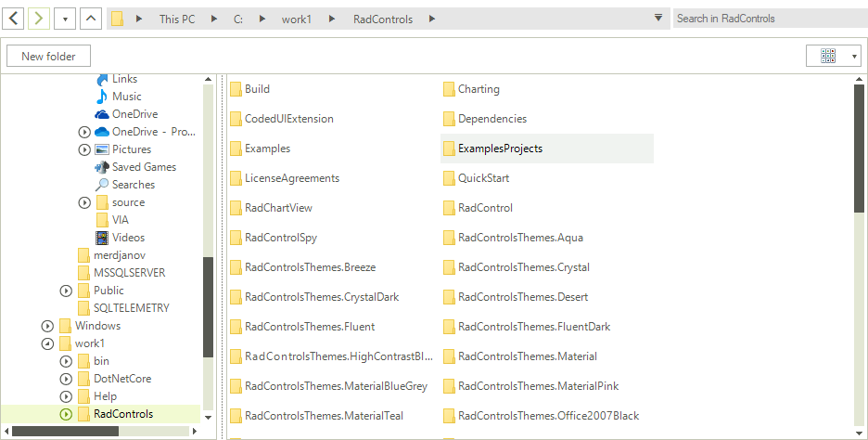Viewport: 868px width, 440px height.
Task: Expand the OneDrive - Pro... tree node
Action: tap(84, 132)
